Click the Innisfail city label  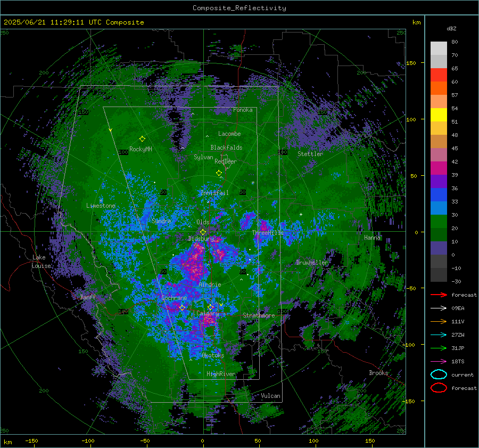coord(214,193)
